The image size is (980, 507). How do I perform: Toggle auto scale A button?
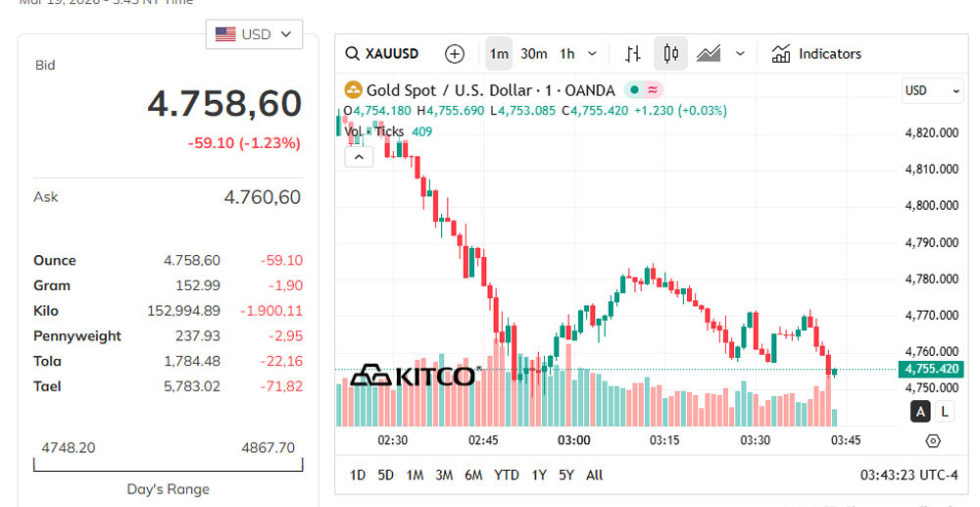[920, 412]
